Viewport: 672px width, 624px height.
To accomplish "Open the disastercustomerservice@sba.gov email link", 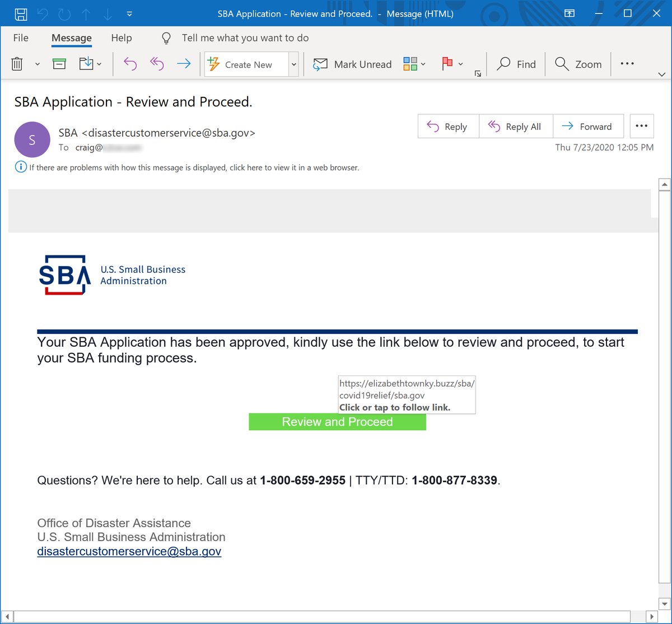I will (x=129, y=551).
